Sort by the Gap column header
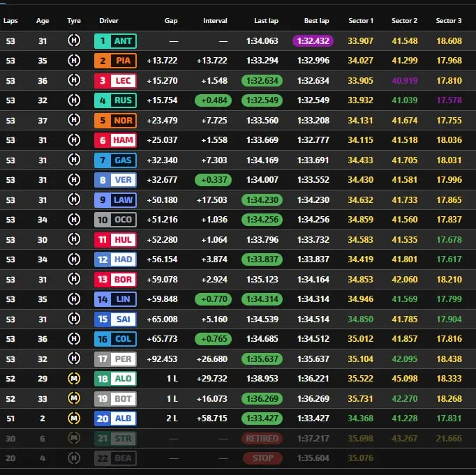This screenshot has height=475, width=476. (171, 21)
